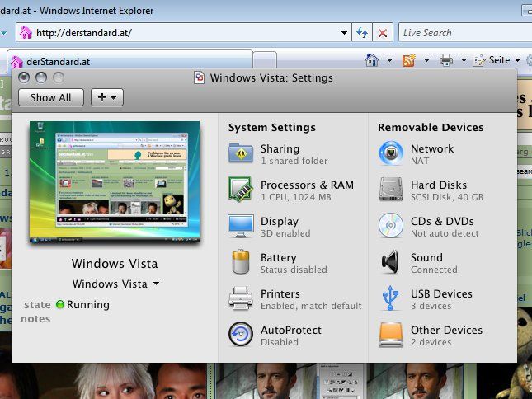Viewport: 532px width, 399px height.
Task: Expand the plus add-device dropdown
Action: click(106, 97)
